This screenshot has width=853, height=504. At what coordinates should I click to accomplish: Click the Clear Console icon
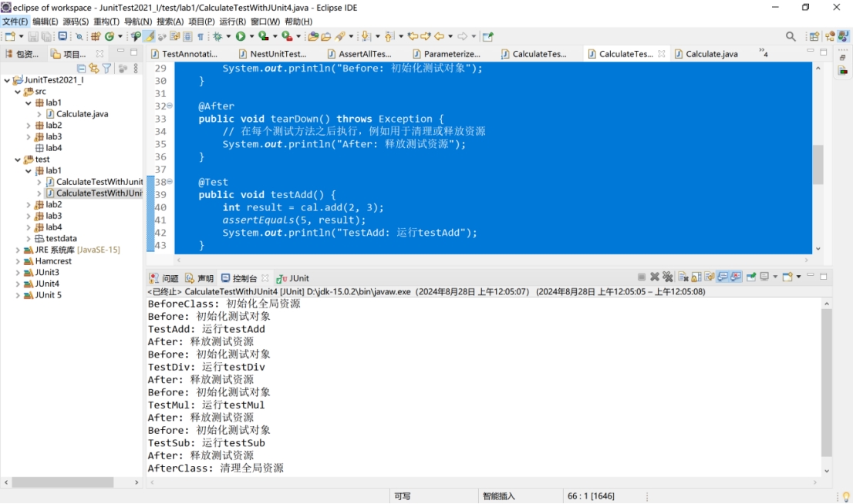pos(683,277)
